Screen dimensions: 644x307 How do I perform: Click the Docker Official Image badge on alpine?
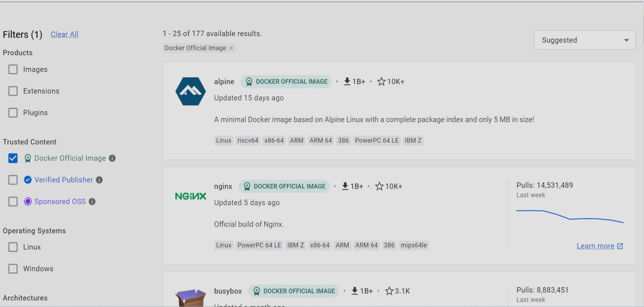click(x=286, y=82)
